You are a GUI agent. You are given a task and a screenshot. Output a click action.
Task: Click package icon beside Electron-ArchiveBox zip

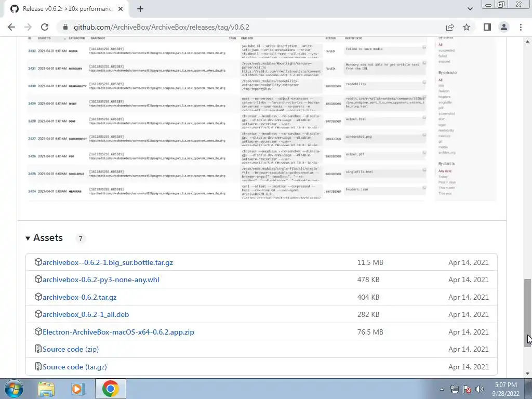coord(38,331)
